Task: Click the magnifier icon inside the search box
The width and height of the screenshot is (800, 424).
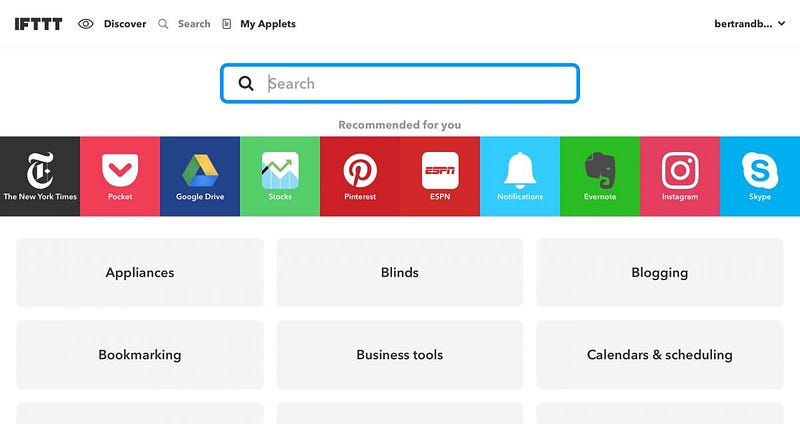Action: click(x=246, y=83)
